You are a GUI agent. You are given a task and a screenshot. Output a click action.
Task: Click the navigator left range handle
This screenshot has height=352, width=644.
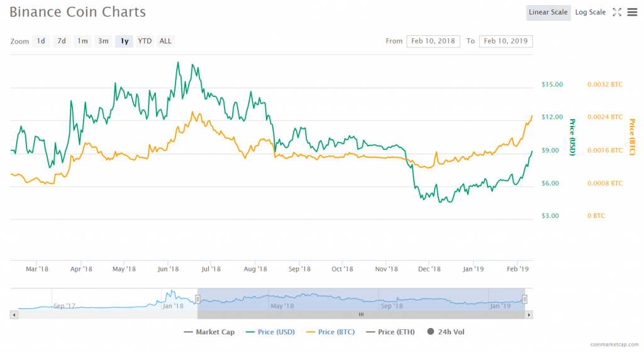tap(197, 299)
